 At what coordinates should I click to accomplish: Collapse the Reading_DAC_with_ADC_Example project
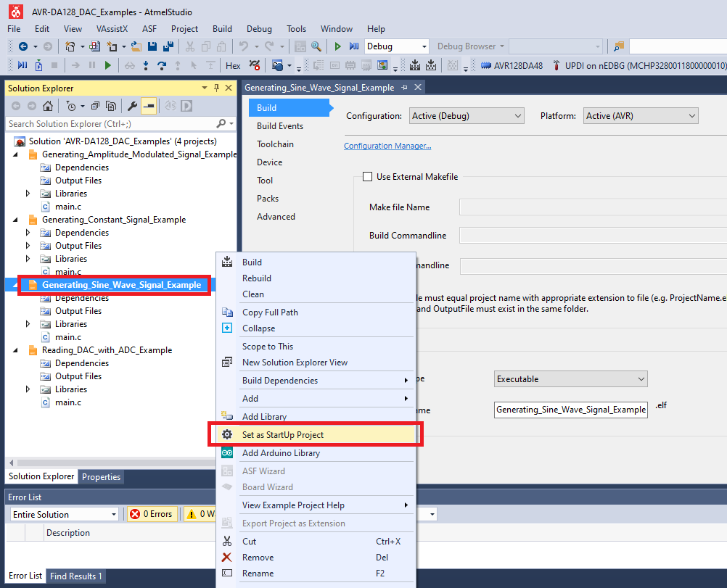[15, 350]
